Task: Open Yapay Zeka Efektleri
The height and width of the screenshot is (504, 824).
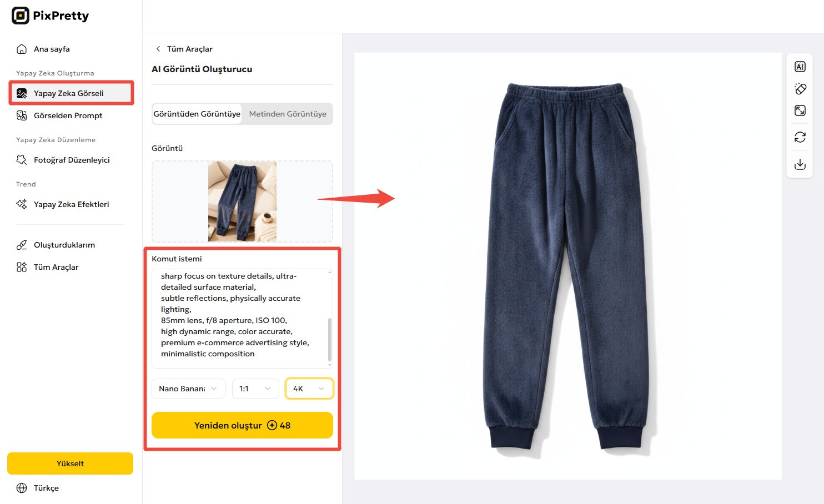Action: click(71, 204)
